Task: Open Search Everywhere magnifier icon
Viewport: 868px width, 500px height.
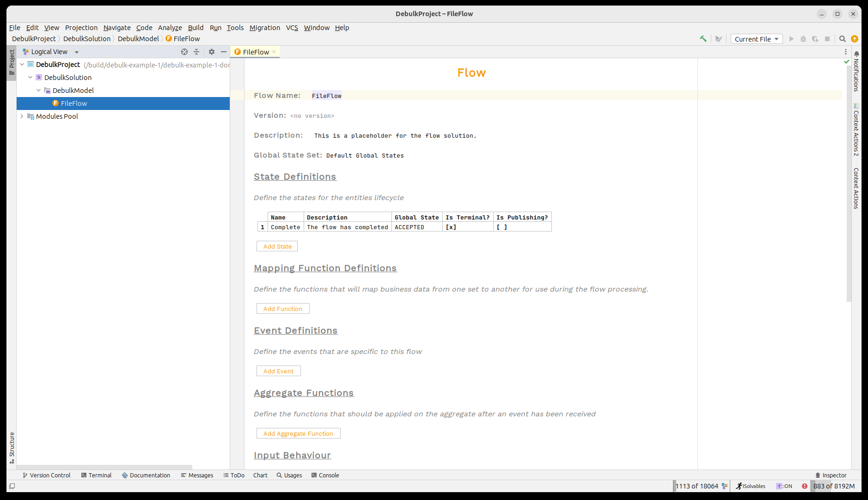Action: tap(842, 39)
